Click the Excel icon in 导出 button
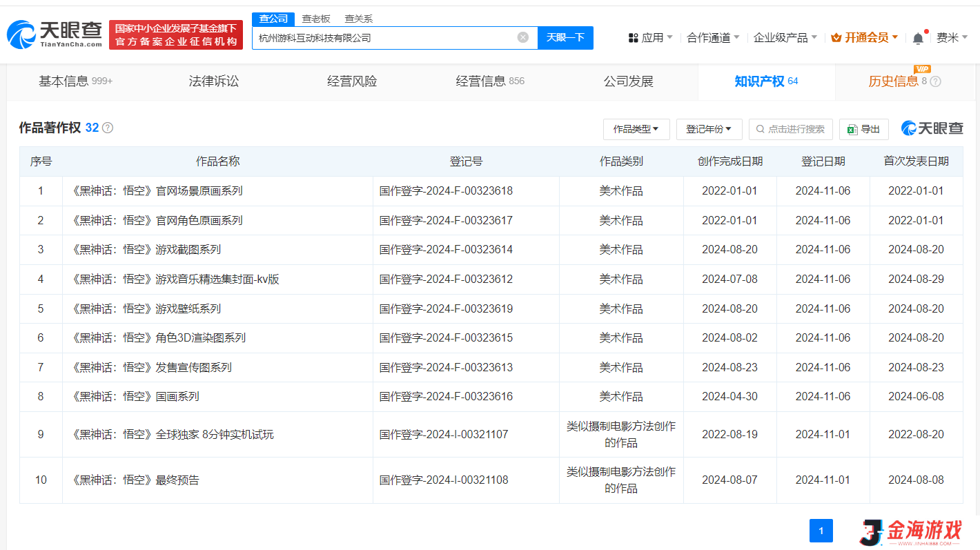Viewport: 980px width, 550px height. (x=852, y=129)
